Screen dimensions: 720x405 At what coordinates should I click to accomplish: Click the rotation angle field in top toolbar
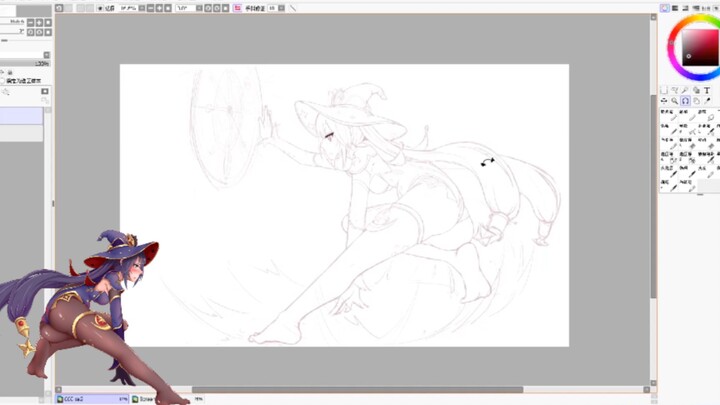(186, 8)
